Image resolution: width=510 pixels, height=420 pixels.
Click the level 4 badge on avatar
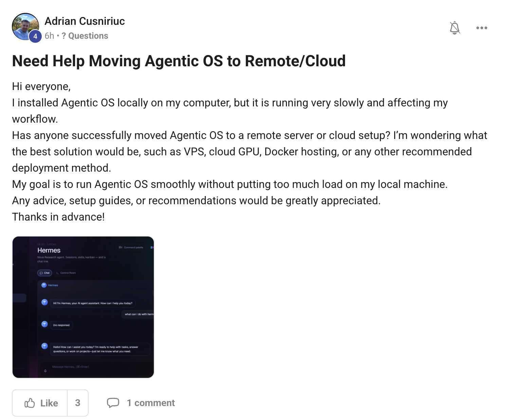coord(35,36)
